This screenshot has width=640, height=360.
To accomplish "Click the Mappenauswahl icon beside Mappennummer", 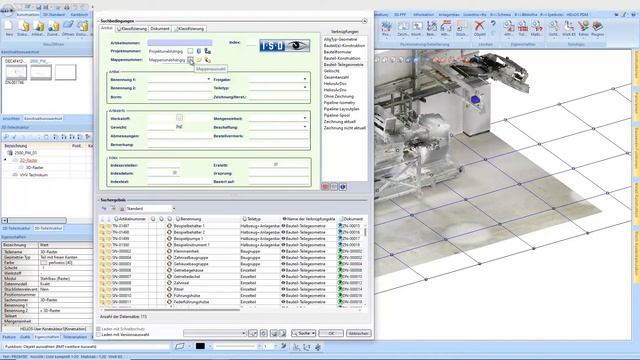I will tap(190, 60).
